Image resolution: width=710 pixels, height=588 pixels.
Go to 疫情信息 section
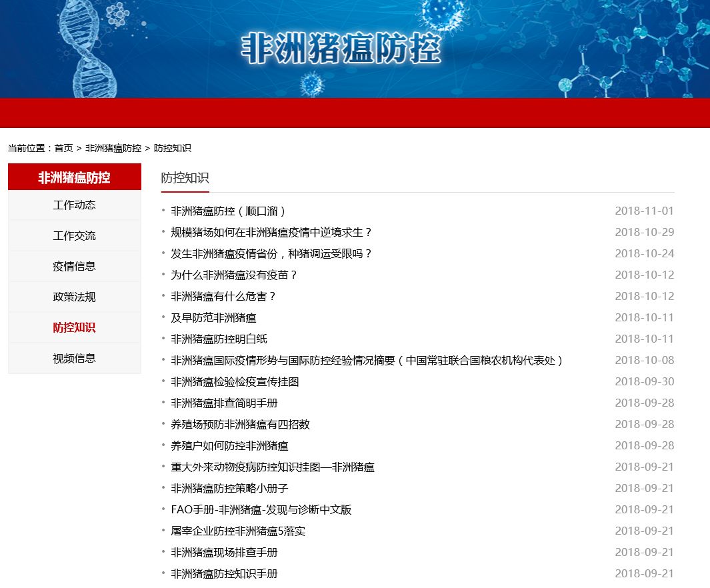click(74, 266)
